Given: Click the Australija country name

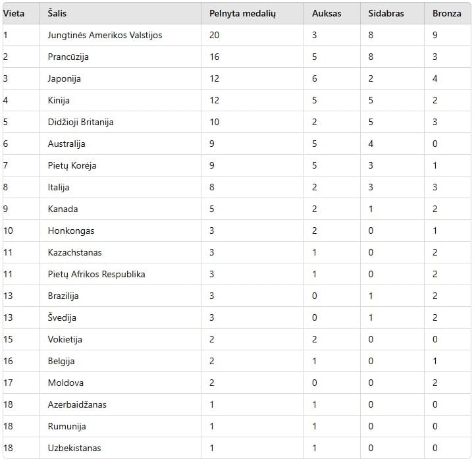Looking at the screenshot, I should click(x=66, y=144).
